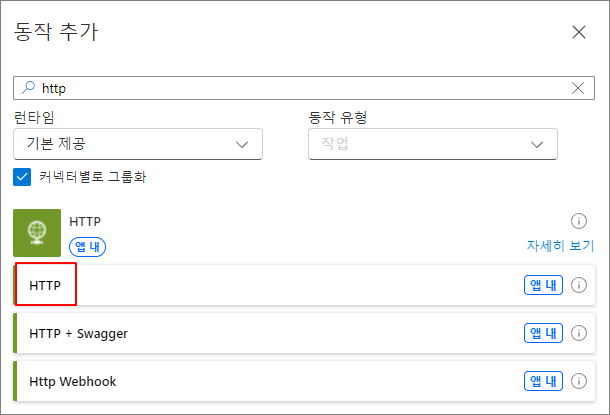Open the 런타임 dropdown showing 기본 제공
The image size is (610, 415).
pos(138,144)
